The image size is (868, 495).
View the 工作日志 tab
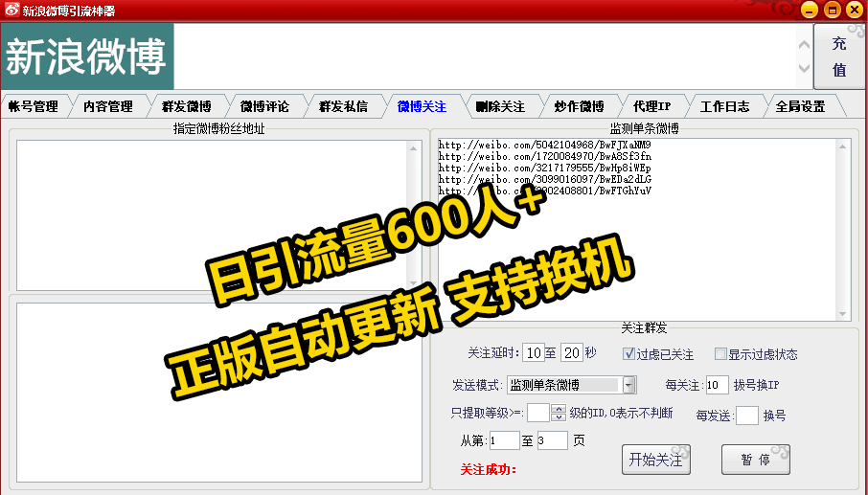[x=724, y=106]
